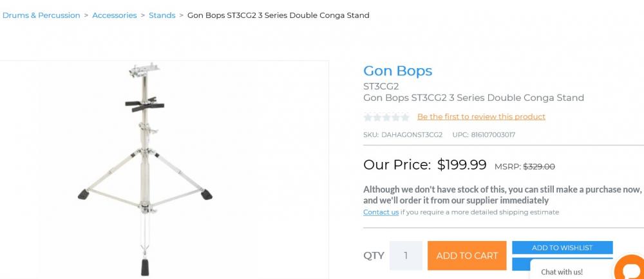
Task: Click the fourth rating star
Action: point(395,117)
